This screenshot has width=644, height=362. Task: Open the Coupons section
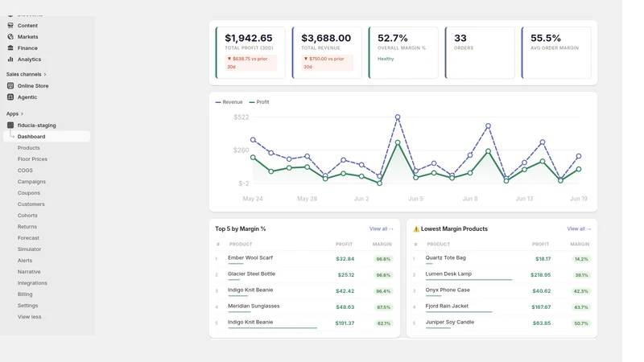point(28,193)
